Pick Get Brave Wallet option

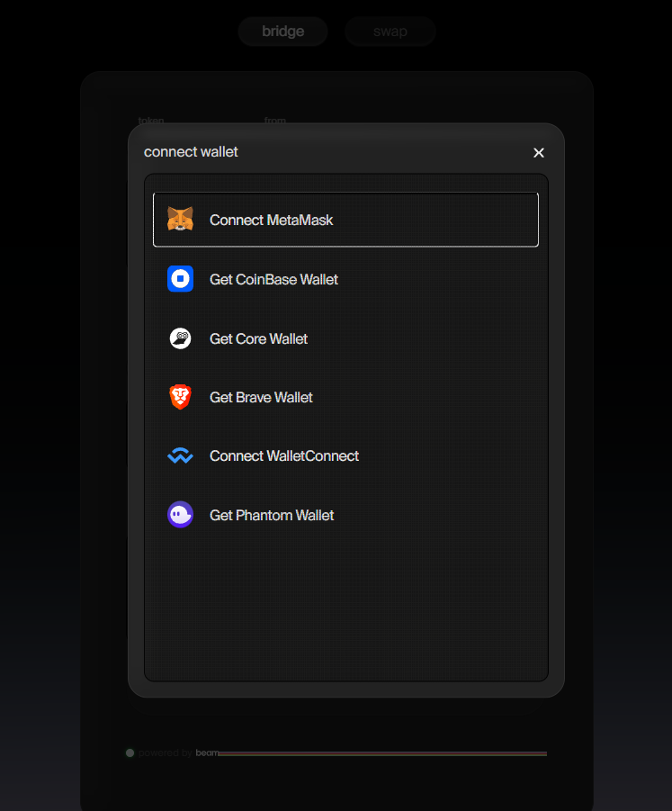[x=345, y=397]
